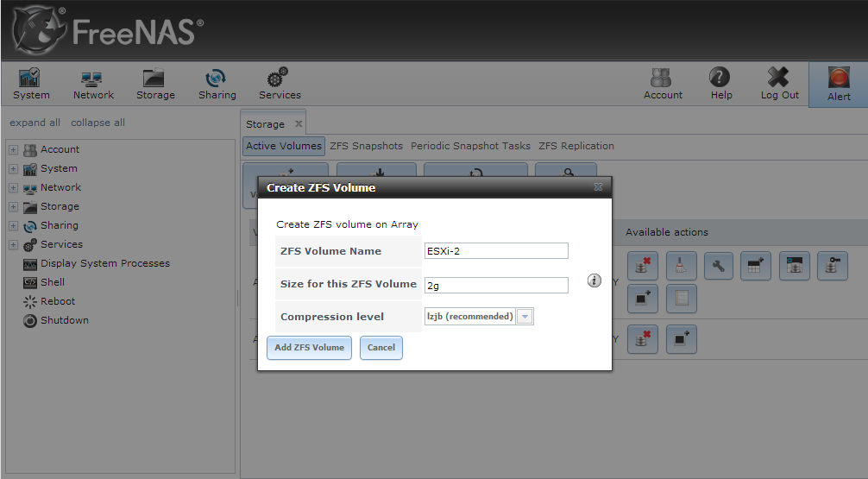
Task: Click the Size for this ZFS Volume field
Action: 496,285
